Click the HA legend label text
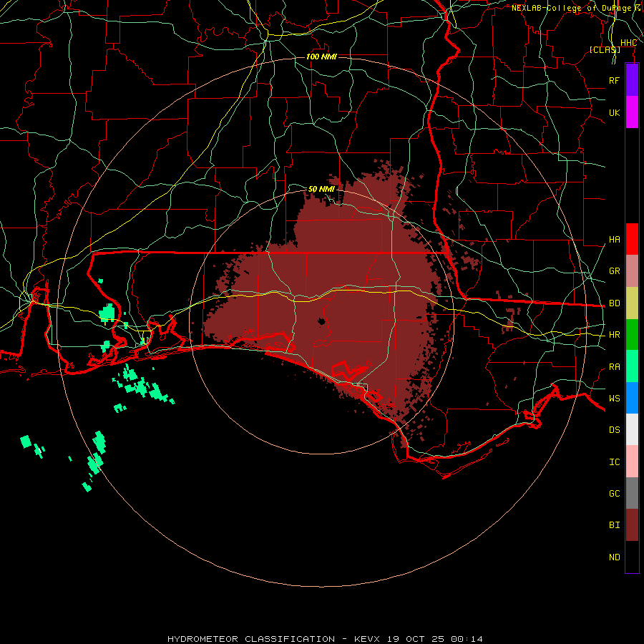This screenshot has height=644, width=644. (x=614, y=240)
